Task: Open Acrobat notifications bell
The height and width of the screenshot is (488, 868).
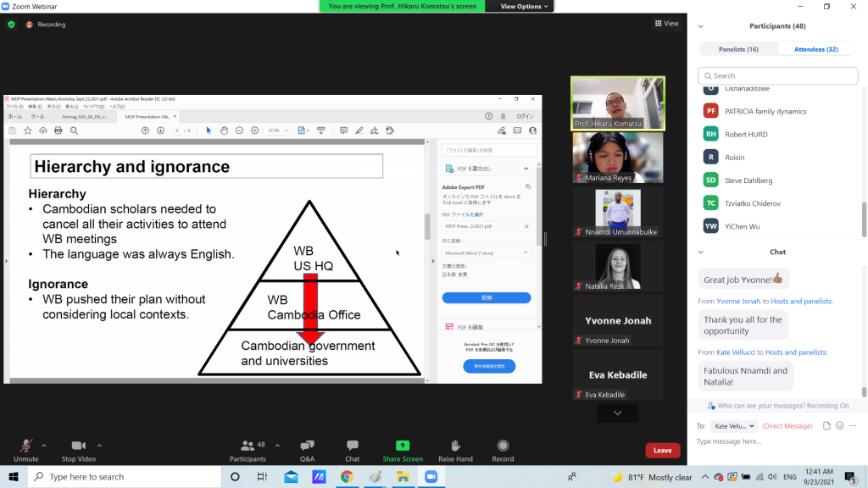Action: click(x=504, y=116)
